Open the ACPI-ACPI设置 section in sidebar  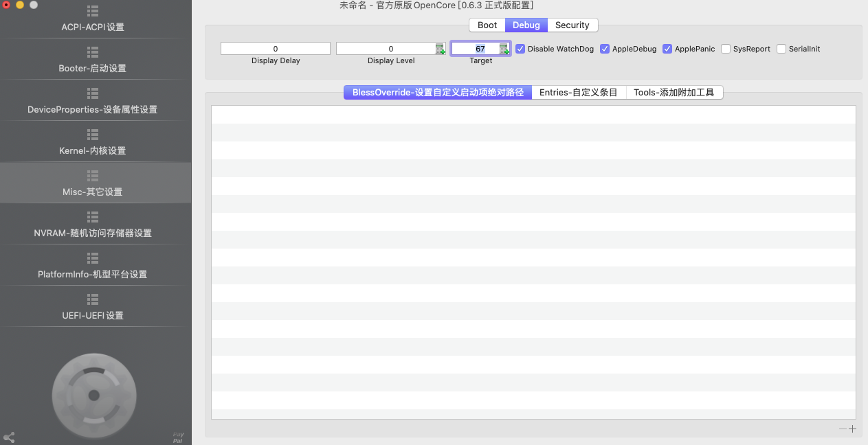coord(93,19)
